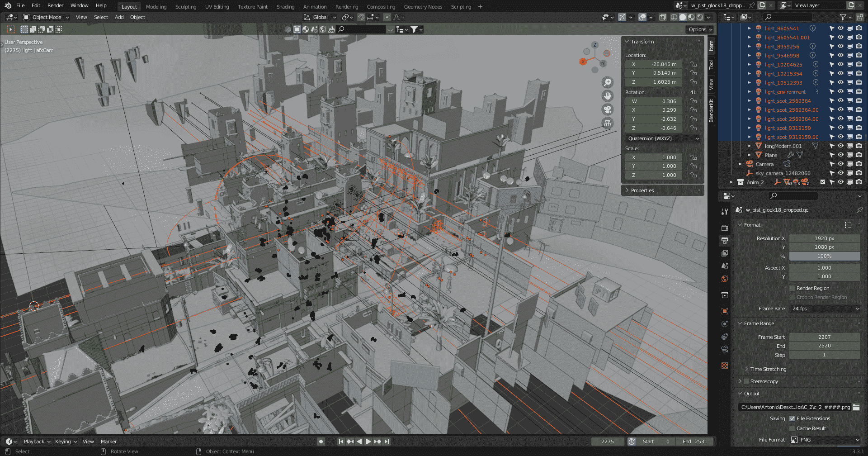Toggle Anim_2 collection exclude checkbox
868x456 pixels.
[823, 182]
